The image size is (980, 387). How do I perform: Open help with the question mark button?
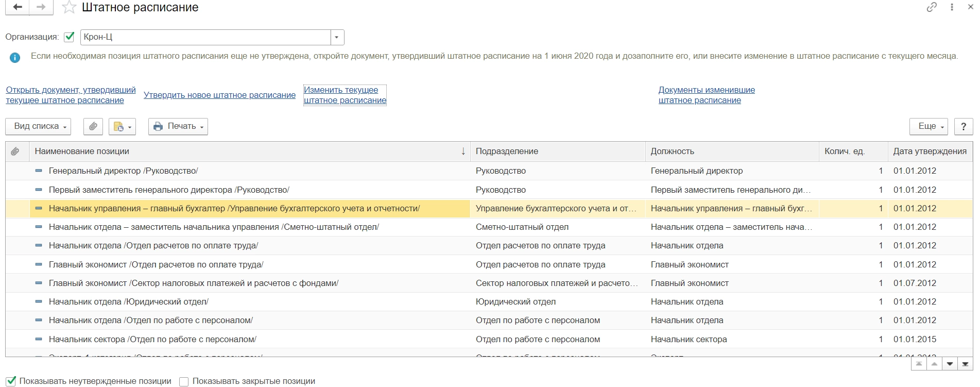(964, 126)
